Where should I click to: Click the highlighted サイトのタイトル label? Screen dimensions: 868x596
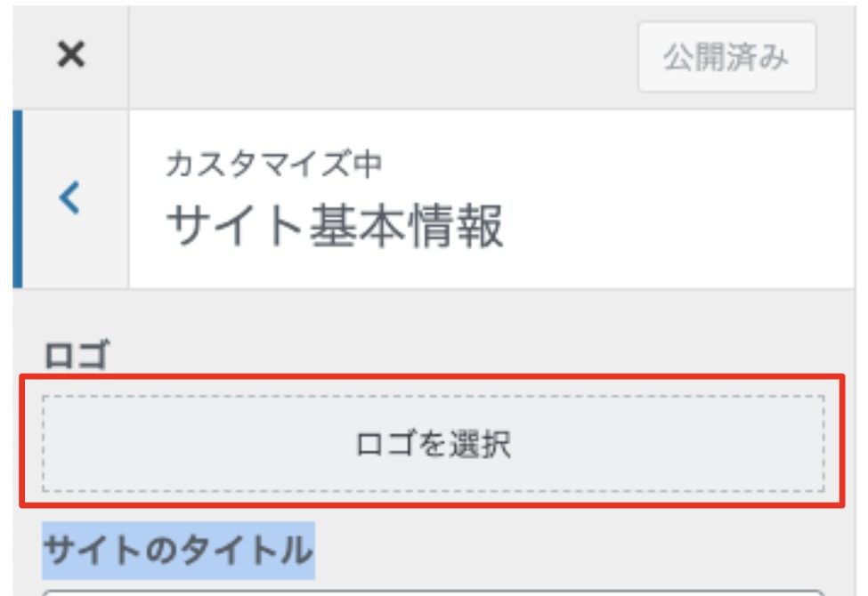[x=178, y=551]
